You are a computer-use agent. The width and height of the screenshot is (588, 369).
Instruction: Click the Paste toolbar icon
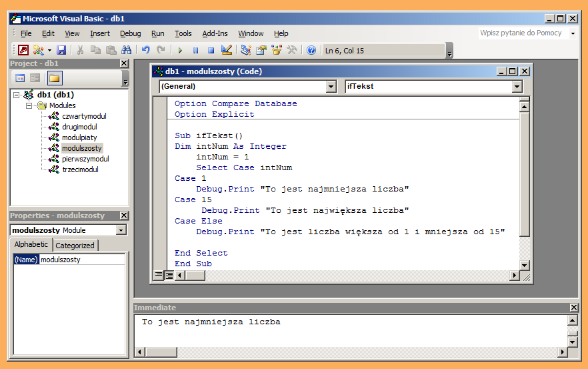pyautogui.click(x=111, y=50)
